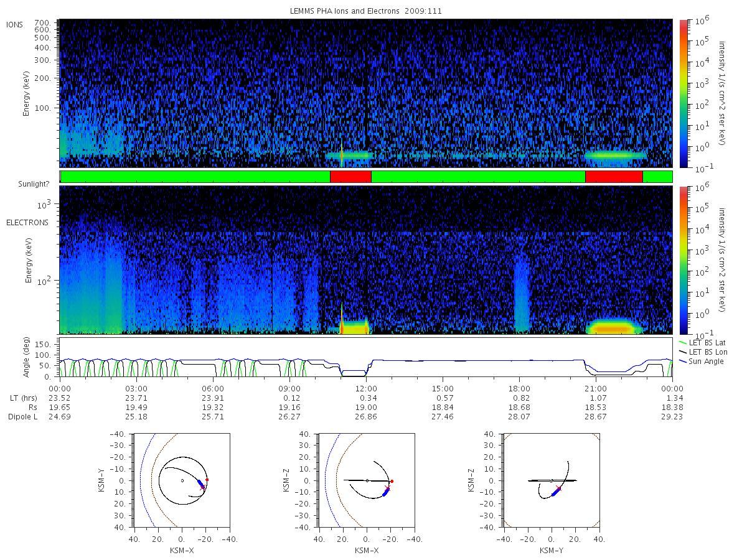Viewport: 747px width, 560px height.
Task: Click the '700.' energy tick on ions axis
Action: click(x=42, y=22)
